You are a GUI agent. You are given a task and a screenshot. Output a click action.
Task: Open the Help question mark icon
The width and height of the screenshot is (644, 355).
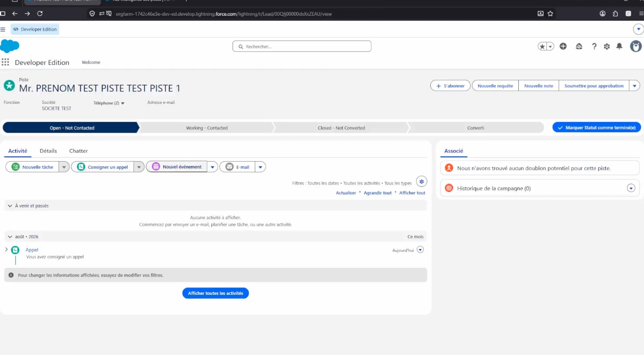tap(594, 46)
